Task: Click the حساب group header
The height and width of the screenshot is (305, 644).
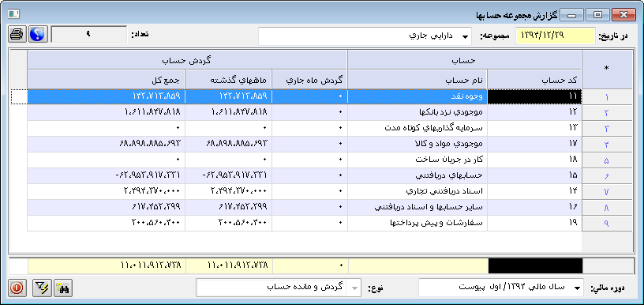Action: [x=465, y=60]
